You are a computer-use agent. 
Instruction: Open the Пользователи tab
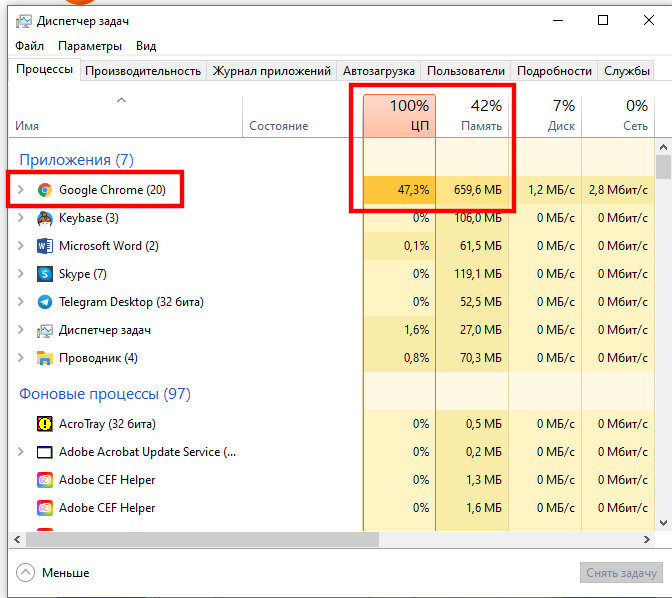[466, 71]
